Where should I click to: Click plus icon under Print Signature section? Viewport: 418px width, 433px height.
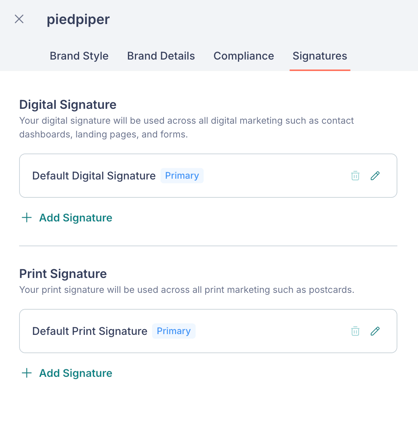[27, 373]
